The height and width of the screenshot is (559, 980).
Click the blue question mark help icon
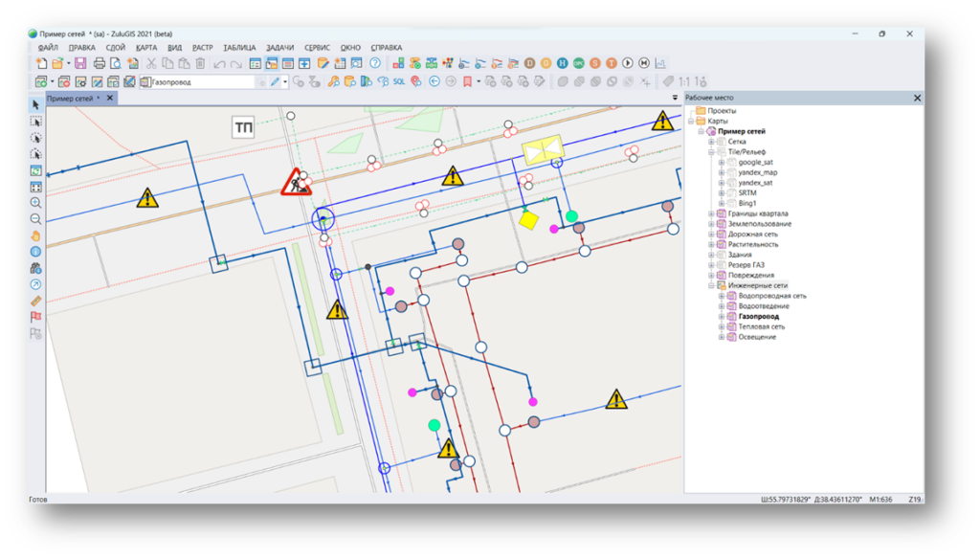375,63
